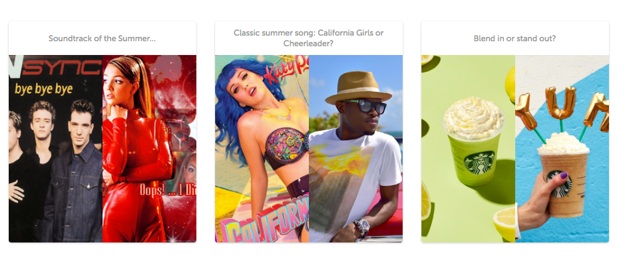This screenshot has width=644, height=275.
Task: Click the Starbucks logo on green cup
Action: 480,162
